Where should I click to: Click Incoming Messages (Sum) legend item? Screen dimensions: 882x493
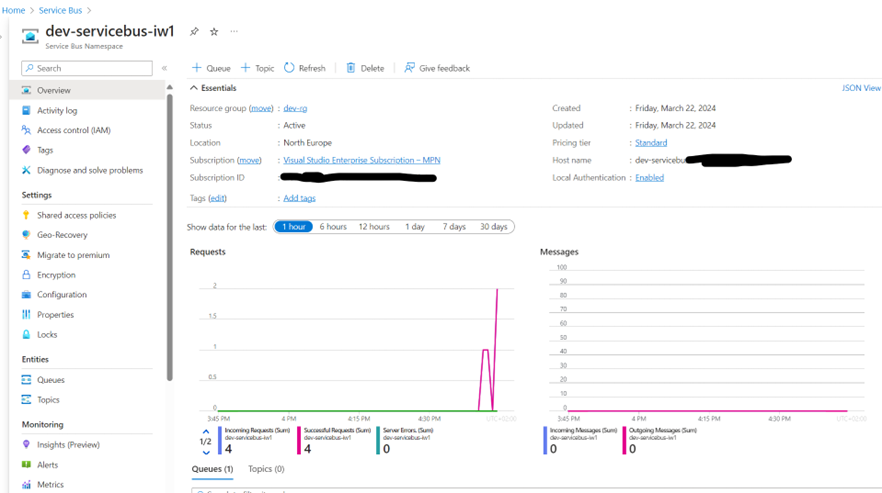pyautogui.click(x=581, y=441)
